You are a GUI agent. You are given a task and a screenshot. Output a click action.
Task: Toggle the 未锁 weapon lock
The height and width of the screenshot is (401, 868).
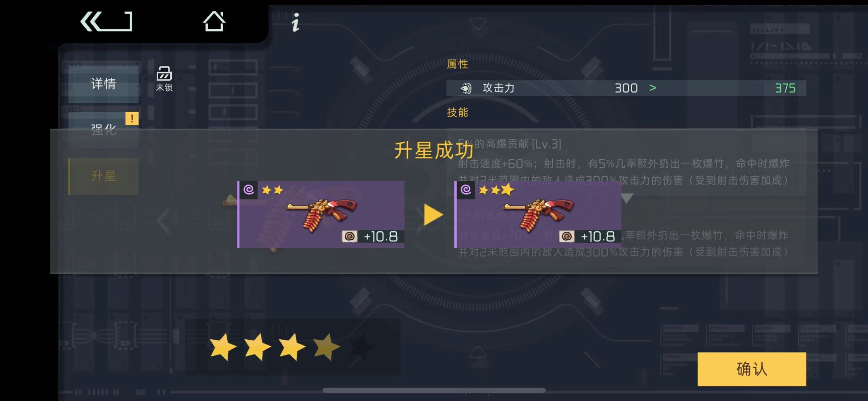click(x=164, y=78)
